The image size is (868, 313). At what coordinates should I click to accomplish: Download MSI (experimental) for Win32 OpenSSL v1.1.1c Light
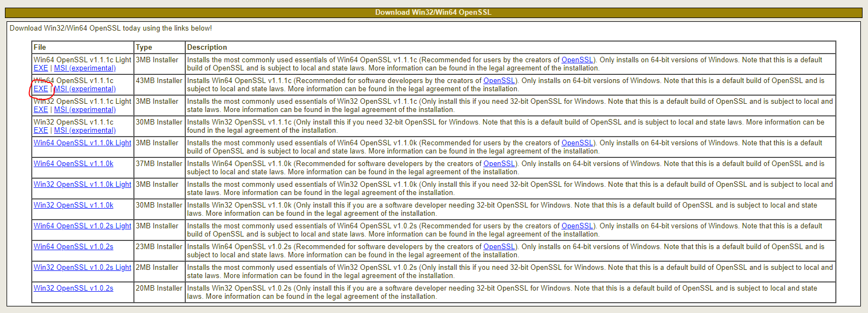click(85, 110)
